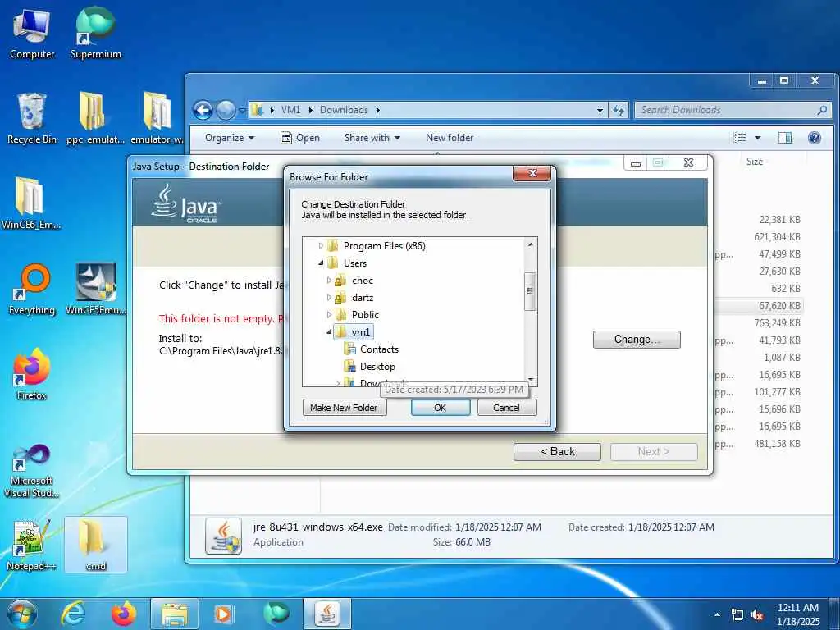Click the Search Downloads field
Screen dimensions: 840x630
[733, 111]
